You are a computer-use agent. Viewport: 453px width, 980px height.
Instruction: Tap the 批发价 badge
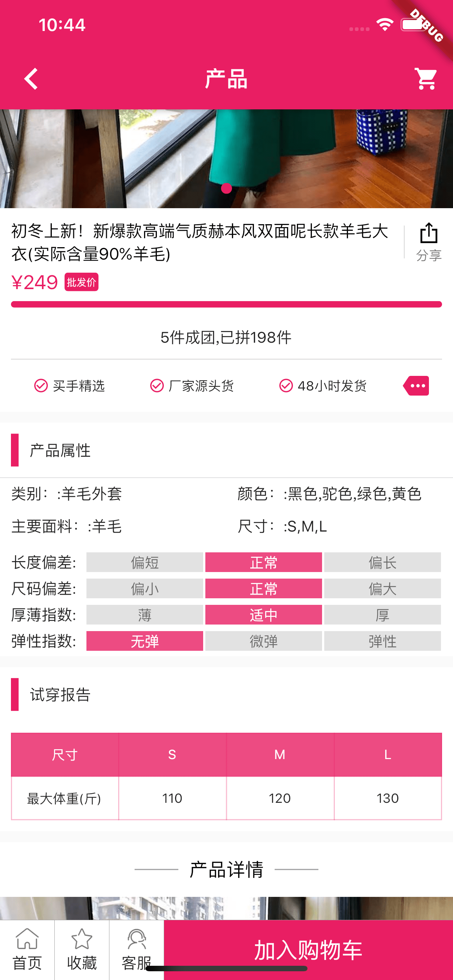pos(81,282)
